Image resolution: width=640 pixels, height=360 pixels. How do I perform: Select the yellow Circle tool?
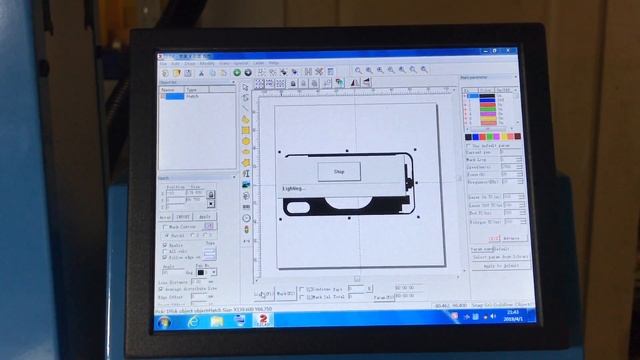pyautogui.click(x=246, y=141)
